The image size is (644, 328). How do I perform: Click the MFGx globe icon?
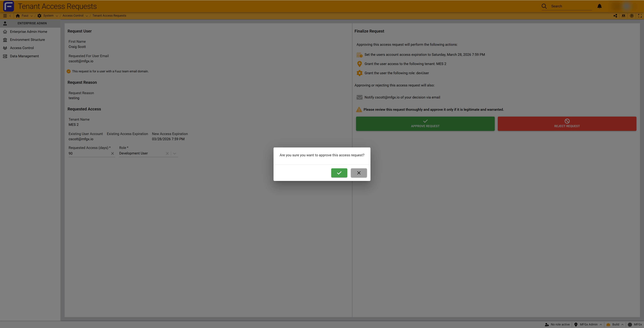630,324
